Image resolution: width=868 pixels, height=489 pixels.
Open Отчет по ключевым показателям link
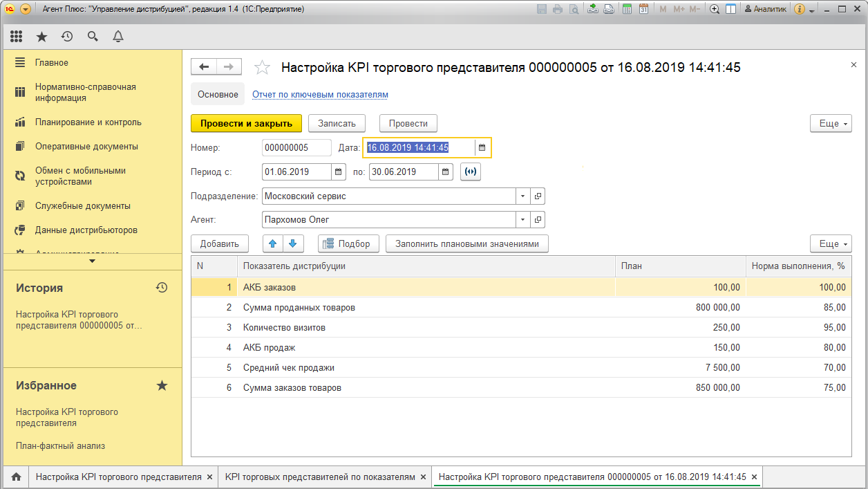coord(320,94)
